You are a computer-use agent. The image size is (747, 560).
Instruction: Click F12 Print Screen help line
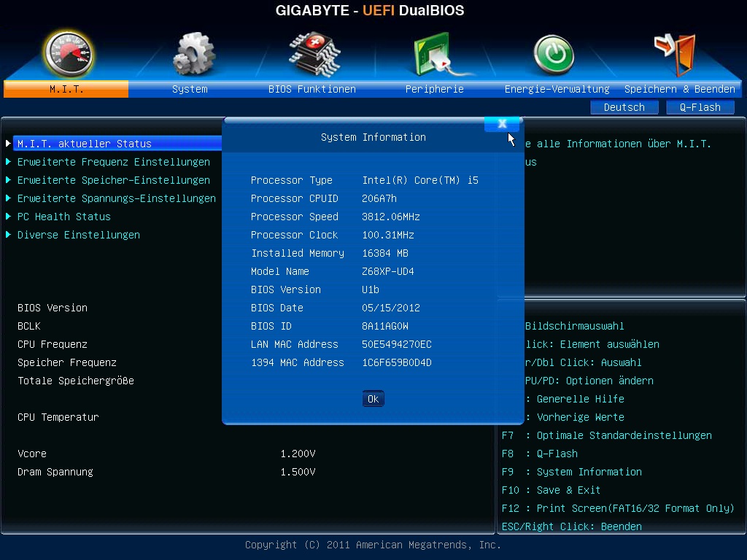618,508
